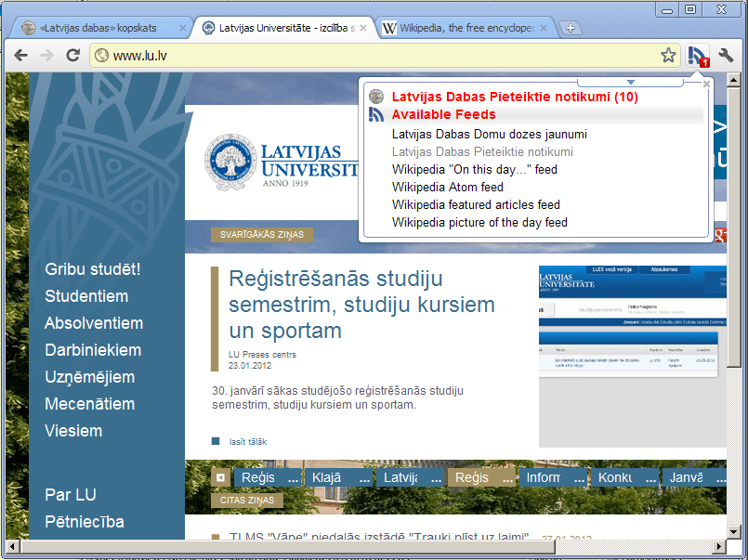
Task: Close the «Latvijas dabas» kopskats tab
Action: [x=183, y=28]
